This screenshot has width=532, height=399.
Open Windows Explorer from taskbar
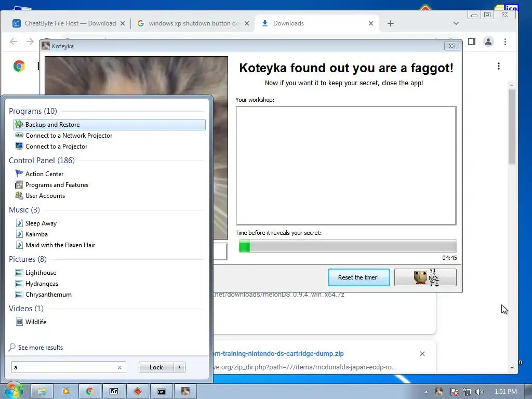pos(42,392)
